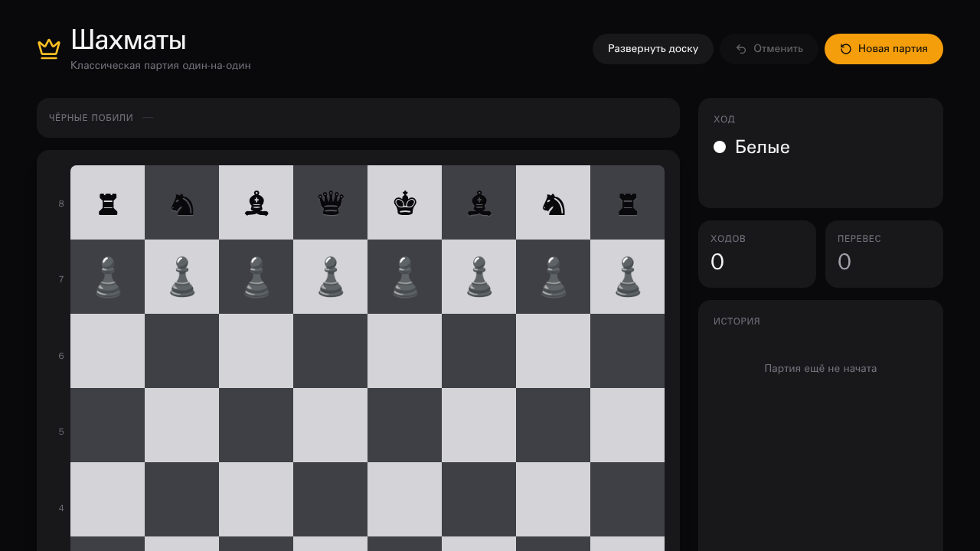980x551 pixels.
Task: Click the Шахматы title
Action: (129, 41)
